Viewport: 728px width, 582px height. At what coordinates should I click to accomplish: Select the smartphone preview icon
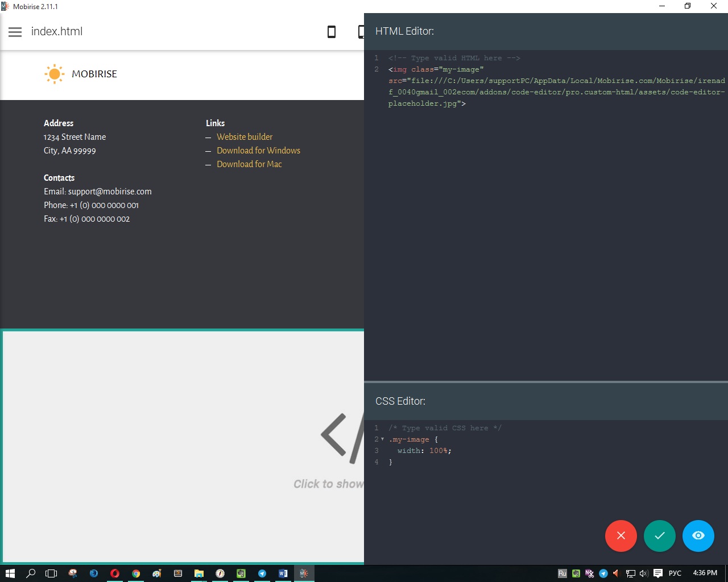331,32
